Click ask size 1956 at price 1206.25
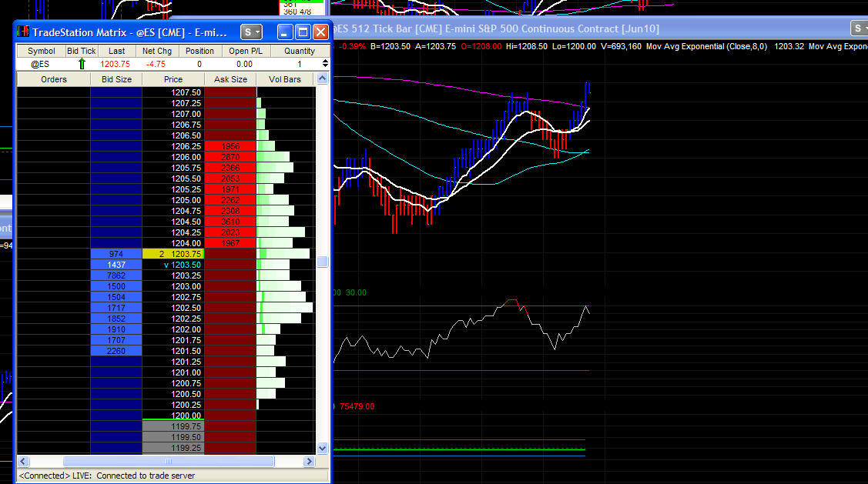The height and width of the screenshot is (484, 868). (x=230, y=146)
